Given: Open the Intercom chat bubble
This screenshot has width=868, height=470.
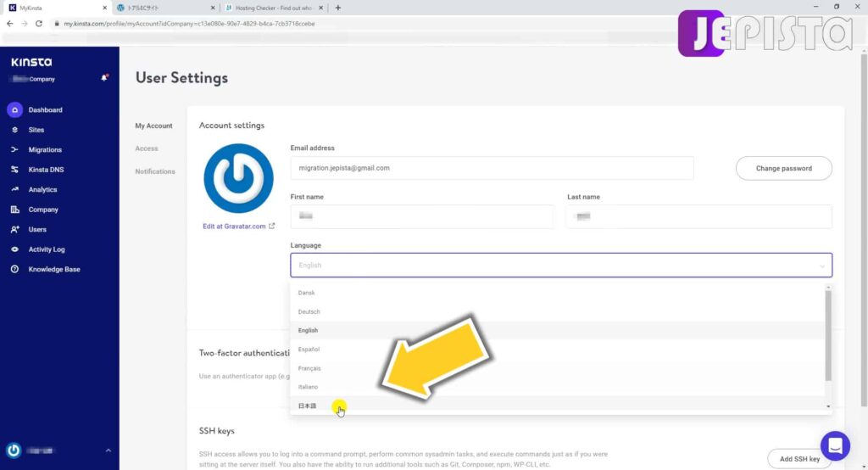Looking at the screenshot, I should pos(835,445).
